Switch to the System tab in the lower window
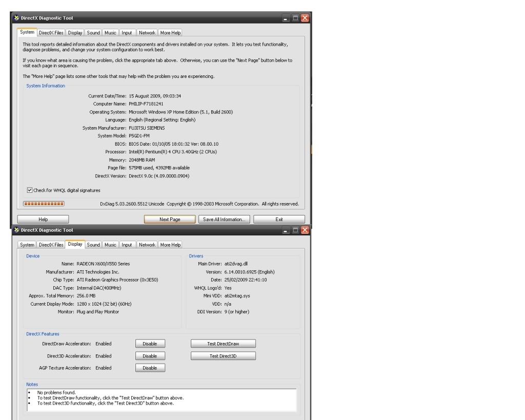Image resolution: width=525 pixels, height=420 pixels. coord(27,245)
